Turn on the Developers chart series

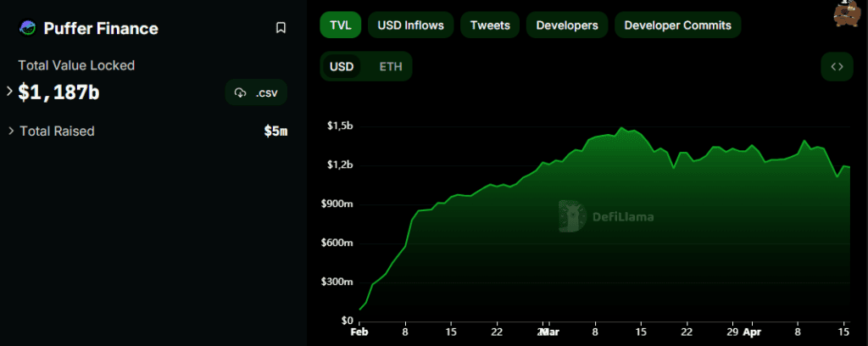coord(566,25)
